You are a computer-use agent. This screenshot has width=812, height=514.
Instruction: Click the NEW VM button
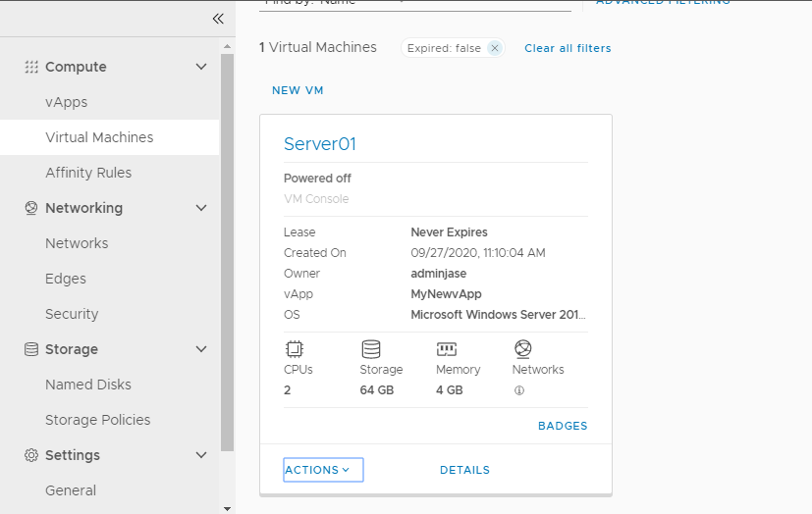[x=298, y=90]
